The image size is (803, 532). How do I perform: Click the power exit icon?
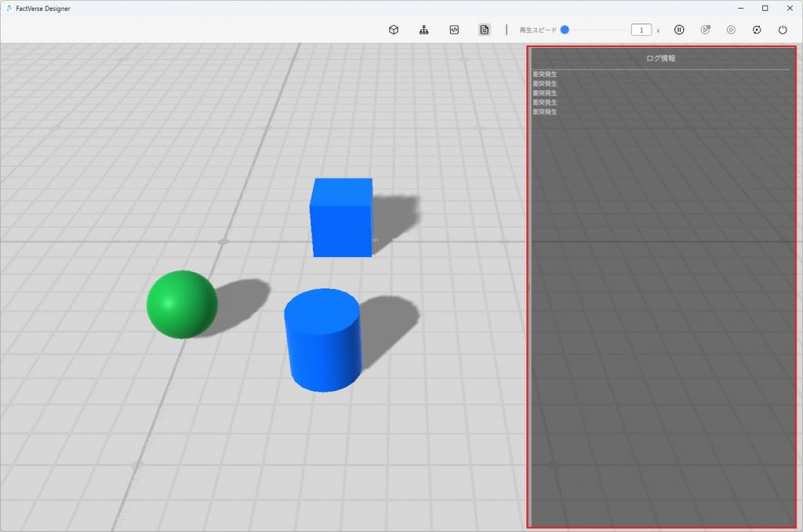coord(783,30)
